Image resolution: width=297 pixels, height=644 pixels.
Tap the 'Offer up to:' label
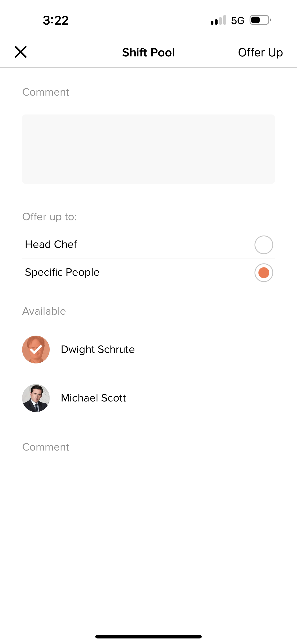tap(49, 217)
